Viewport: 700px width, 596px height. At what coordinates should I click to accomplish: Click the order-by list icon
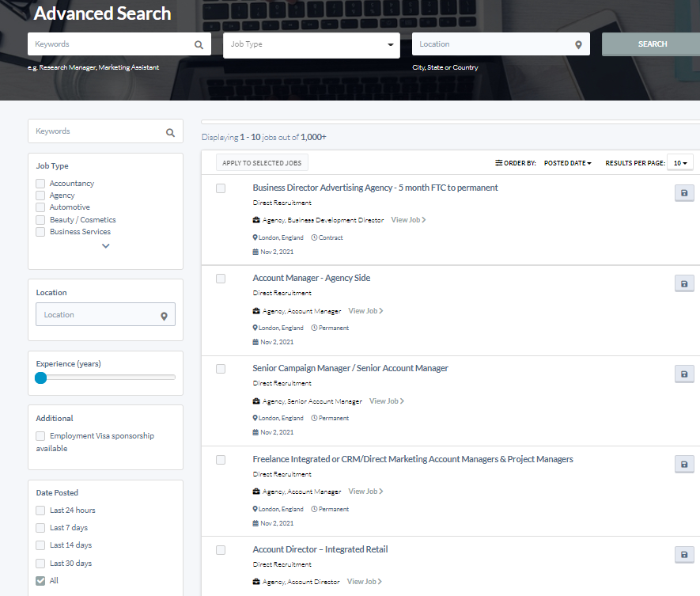click(x=498, y=162)
